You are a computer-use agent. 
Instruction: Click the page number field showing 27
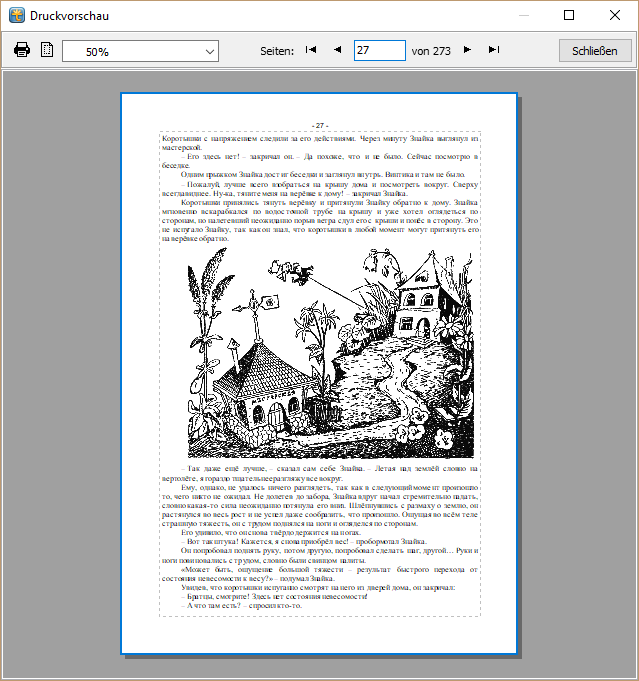pyautogui.click(x=379, y=50)
